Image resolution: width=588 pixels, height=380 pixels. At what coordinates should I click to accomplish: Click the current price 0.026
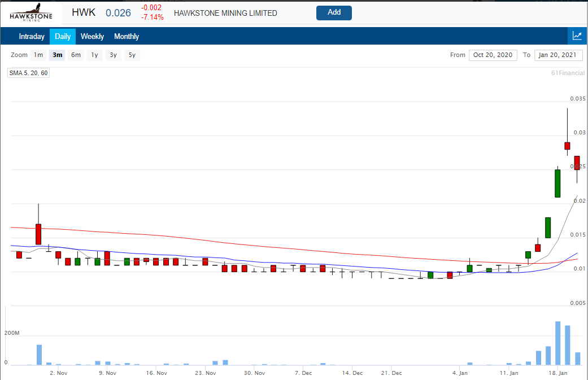[118, 13]
